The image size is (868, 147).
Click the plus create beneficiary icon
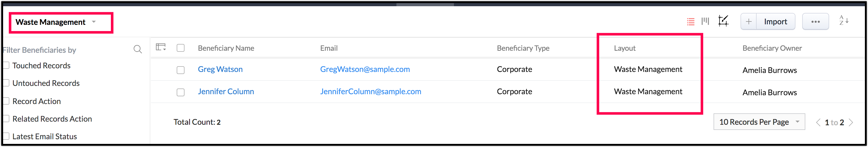(748, 22)
